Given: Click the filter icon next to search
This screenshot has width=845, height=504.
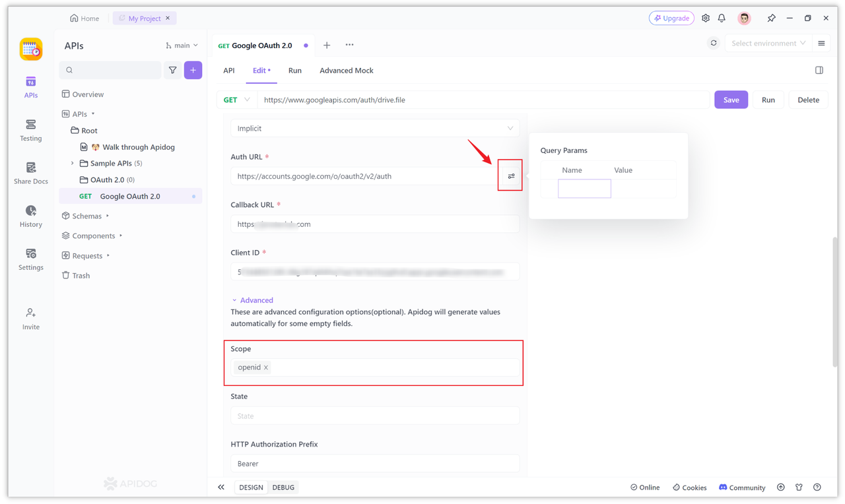Looking at the screenshot, I should [x=172, y=70].
